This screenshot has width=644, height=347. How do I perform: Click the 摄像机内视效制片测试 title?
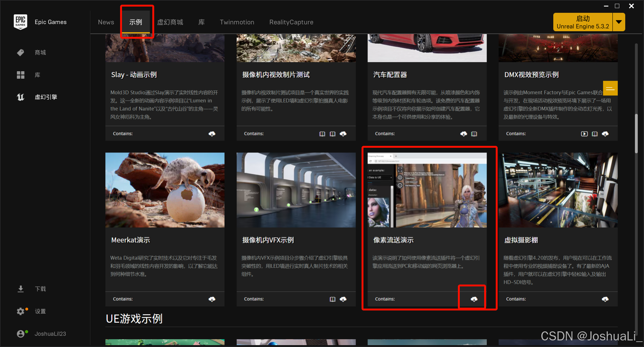pyautogui.click(x=276, y=75)
